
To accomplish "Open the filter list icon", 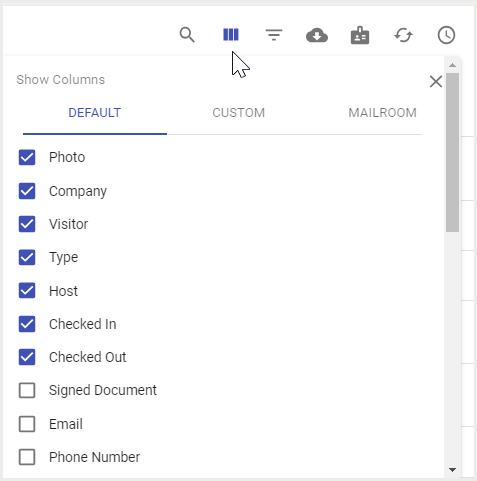I will [274, 35].
